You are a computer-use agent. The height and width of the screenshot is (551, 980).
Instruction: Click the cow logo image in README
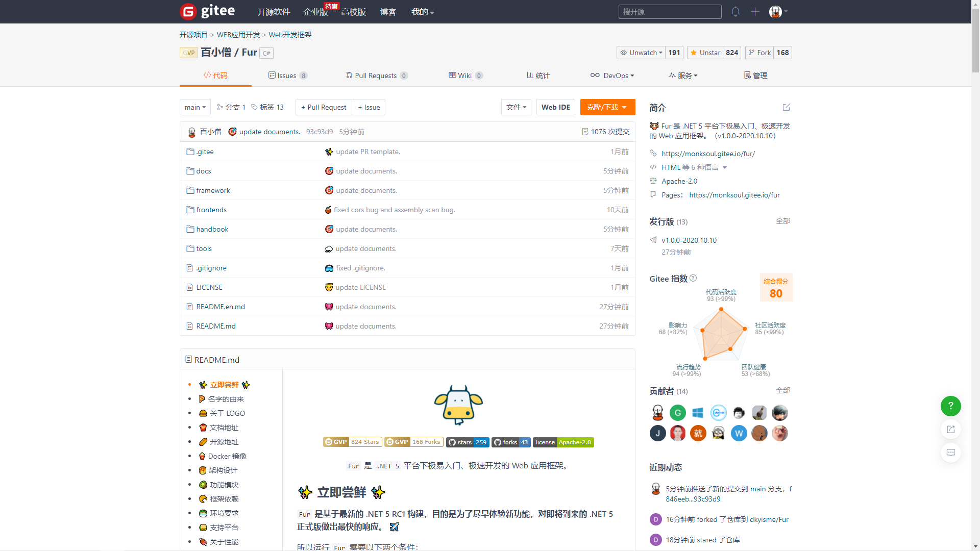458,405
